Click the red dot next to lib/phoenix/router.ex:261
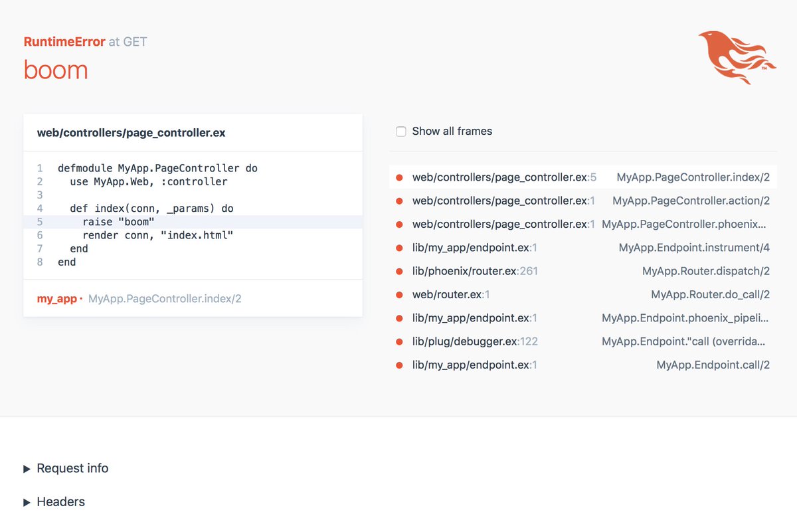797x532 pixels. tap(398, 270)
